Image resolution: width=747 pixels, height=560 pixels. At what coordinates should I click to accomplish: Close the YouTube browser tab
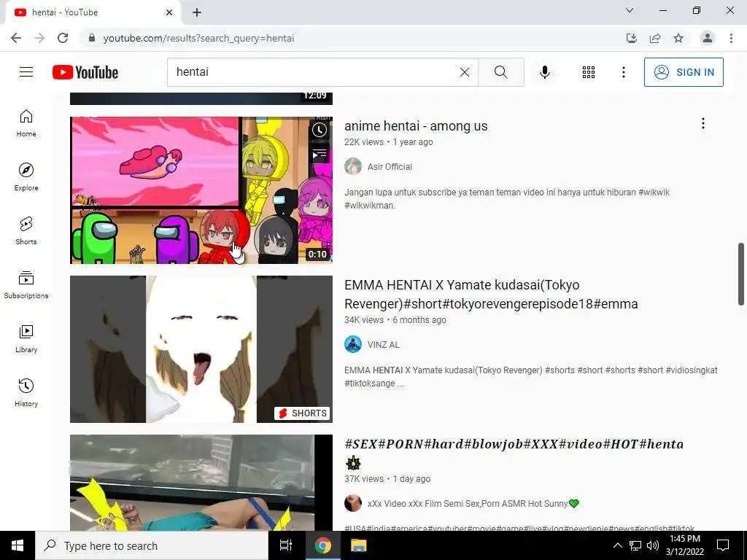(x=169, y=12)
